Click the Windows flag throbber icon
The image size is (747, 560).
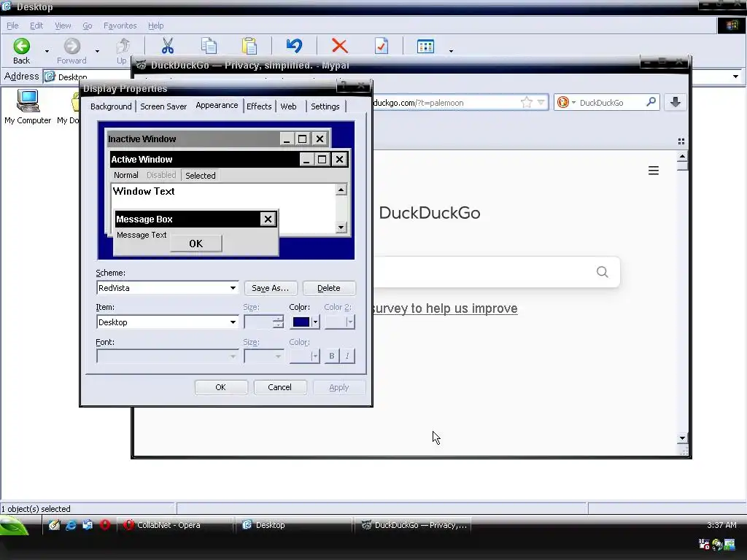(x=732, y=26)
